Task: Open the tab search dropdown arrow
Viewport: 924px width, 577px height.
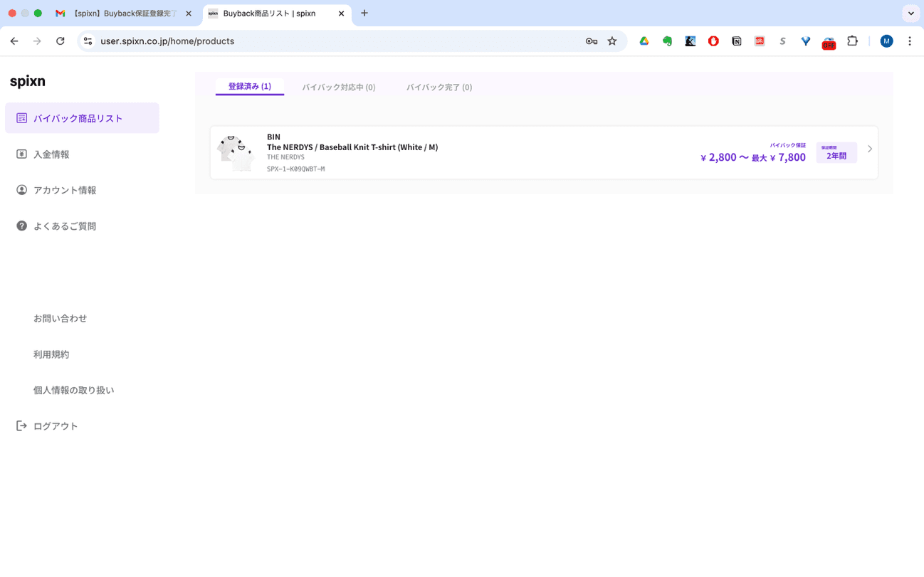Action: [911, 14]
